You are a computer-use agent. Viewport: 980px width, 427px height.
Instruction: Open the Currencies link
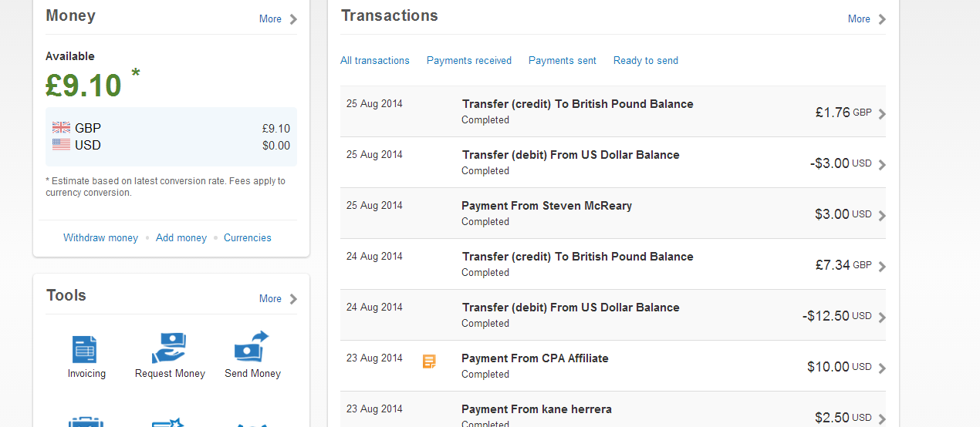click(248, 238)
